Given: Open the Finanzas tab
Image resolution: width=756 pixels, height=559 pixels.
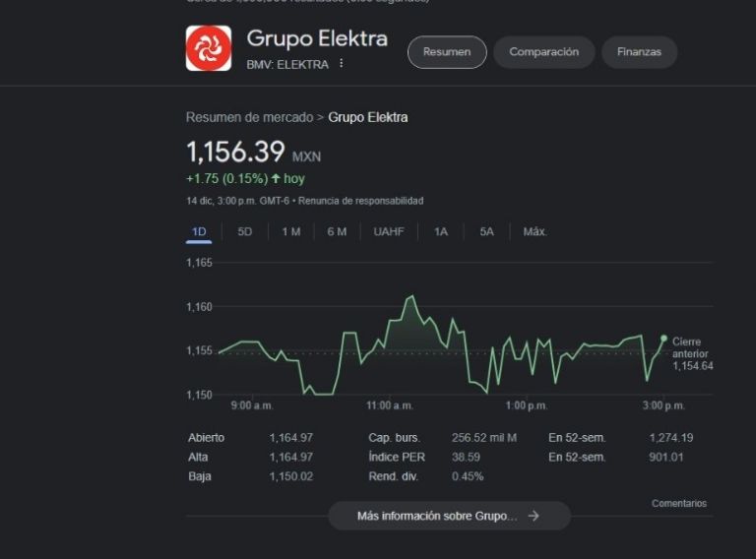Looking at the screenshot, I should click(x=639, y=52).
